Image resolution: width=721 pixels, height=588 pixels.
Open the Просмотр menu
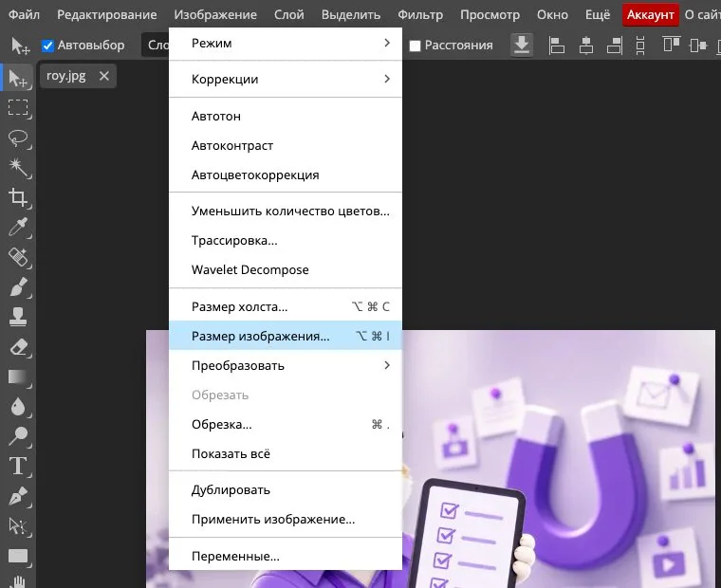[490, 15]
